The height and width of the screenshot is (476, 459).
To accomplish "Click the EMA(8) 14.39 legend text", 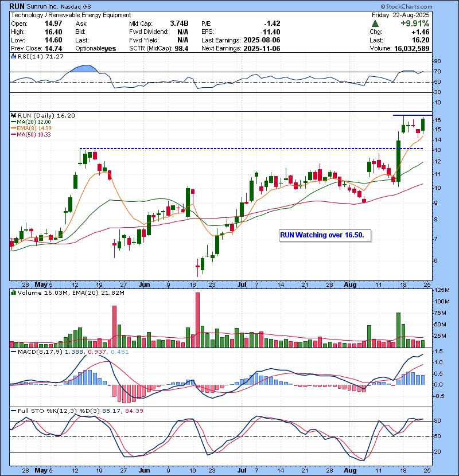I will pyautogui.click(x=34, y=128).
